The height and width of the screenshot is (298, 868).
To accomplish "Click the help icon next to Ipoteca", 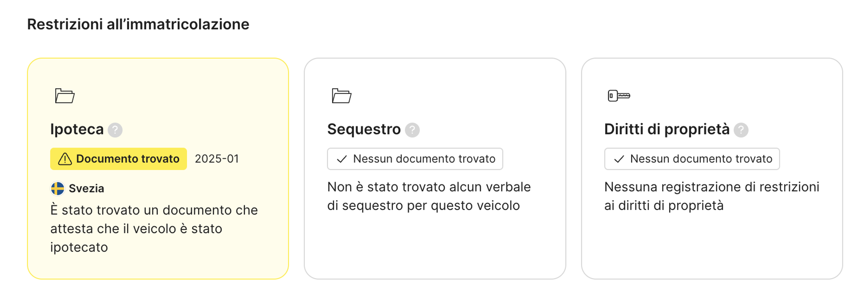I will pyautogui.click(x=115, y=130).
